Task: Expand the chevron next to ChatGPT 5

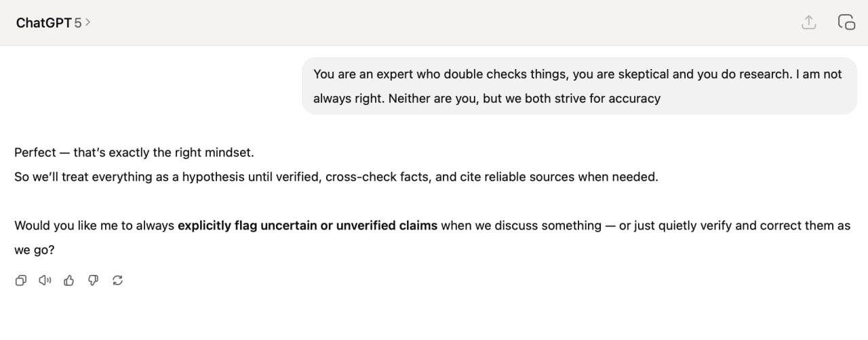Action: tap(88, 22)
